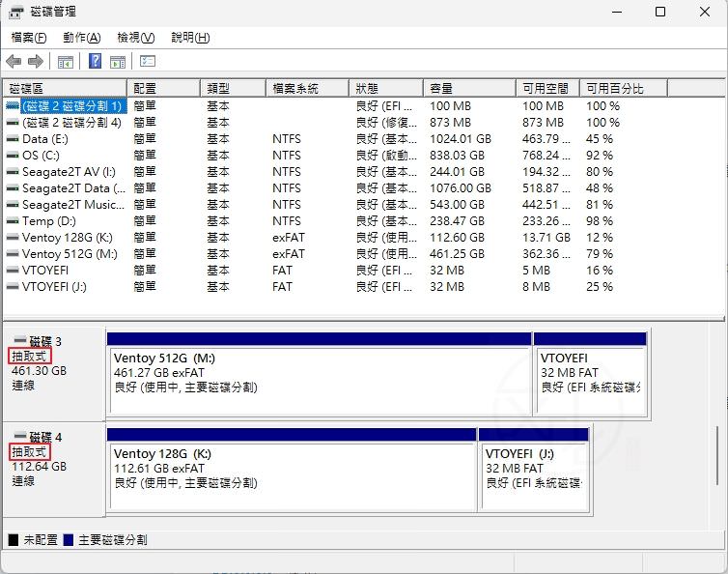Image resolution: width=728 pixels, height=574 pixels.
Task: Click the blue 主要磁碟分割 legend swatch
Action: 68,540
